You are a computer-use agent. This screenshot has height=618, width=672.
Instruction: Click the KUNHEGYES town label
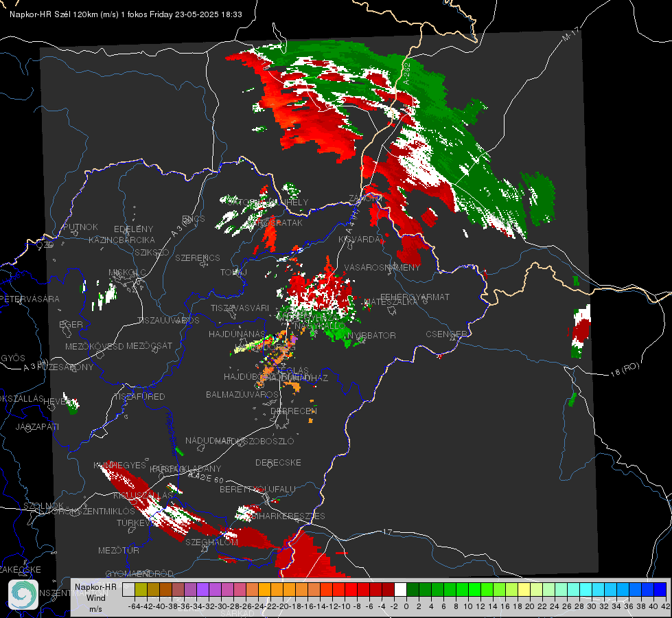coord(119,465)
